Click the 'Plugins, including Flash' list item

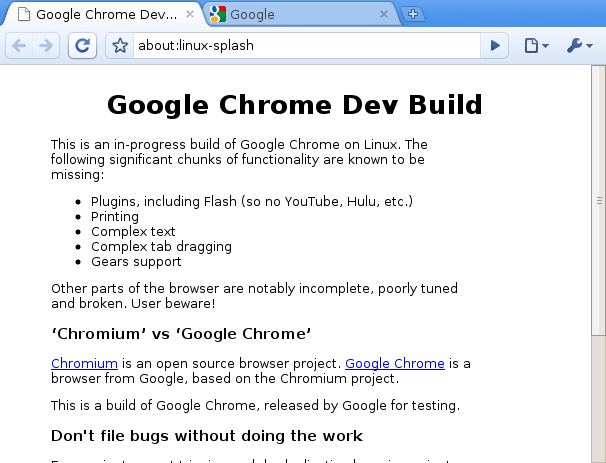[252, 201]
